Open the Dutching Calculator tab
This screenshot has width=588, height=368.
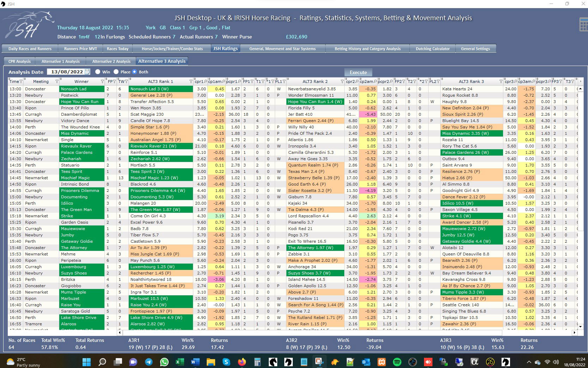click(x=433, y=49)
